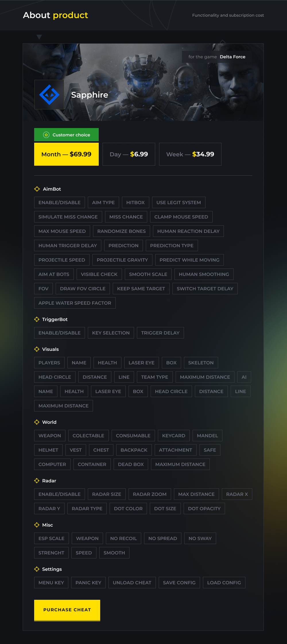Click the Settings section crosshair icon
287x644 pixels.
37,569
